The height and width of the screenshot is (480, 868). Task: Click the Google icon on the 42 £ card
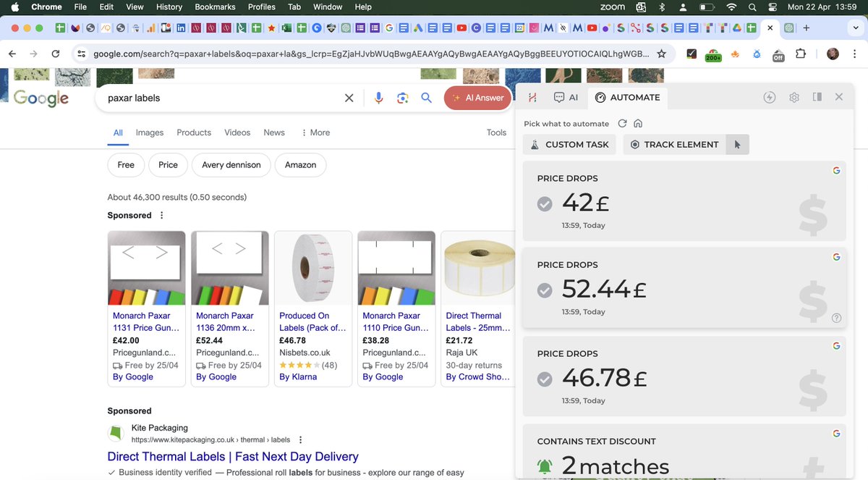(x=836, y=170)
